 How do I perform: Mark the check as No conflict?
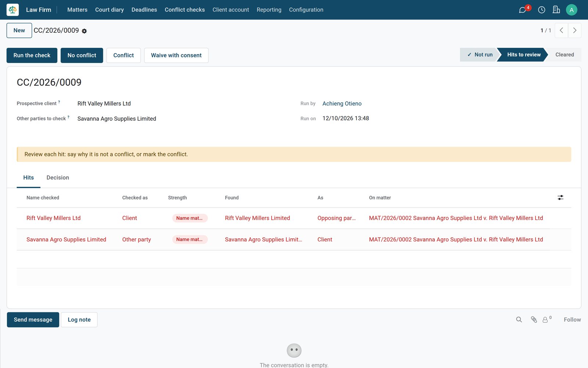click(x=82, y=55)
